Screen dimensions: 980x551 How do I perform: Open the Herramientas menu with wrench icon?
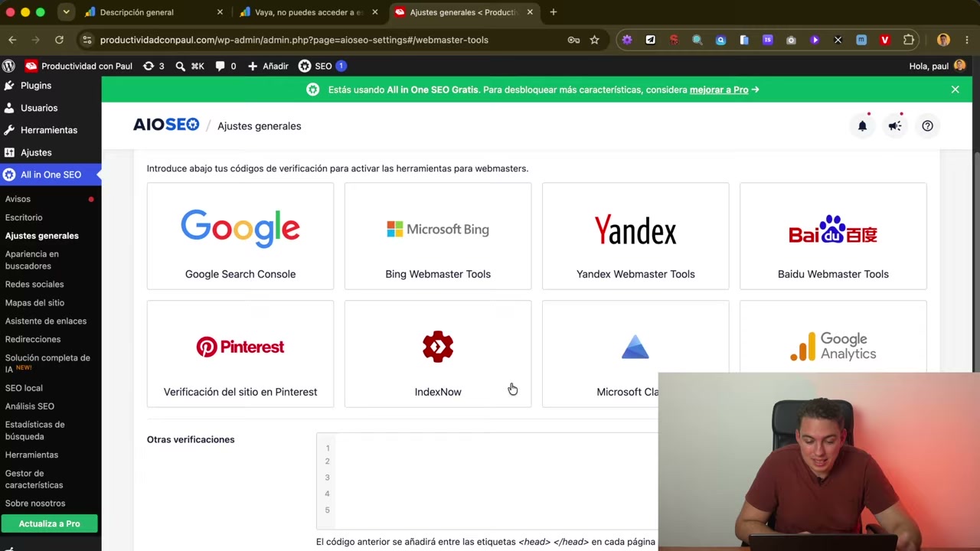[51, 130]
